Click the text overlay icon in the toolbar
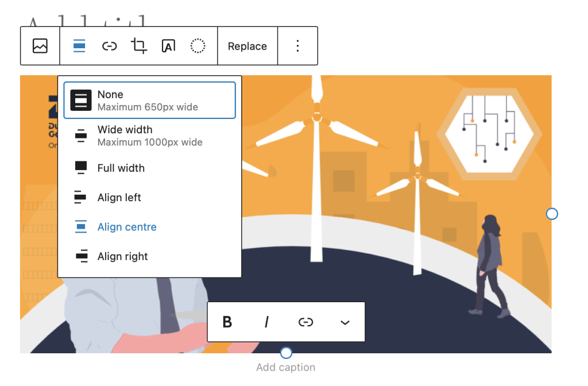 pos(168,45)
